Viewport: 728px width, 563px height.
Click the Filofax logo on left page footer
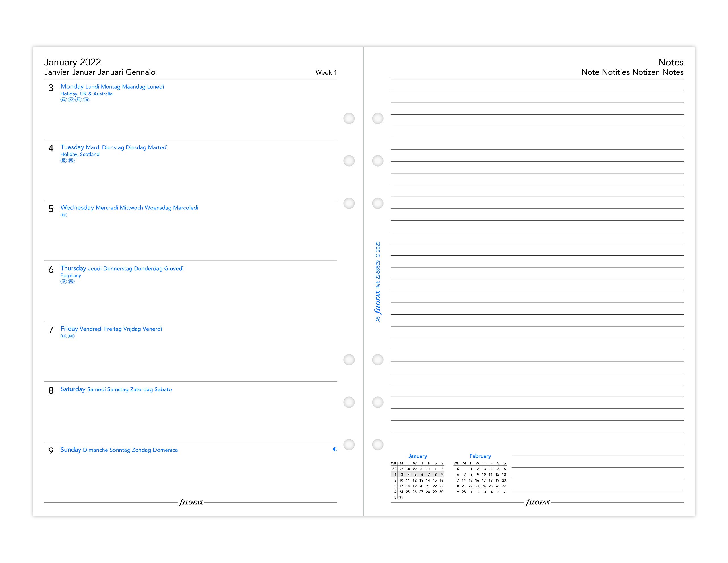pos(191,502)
